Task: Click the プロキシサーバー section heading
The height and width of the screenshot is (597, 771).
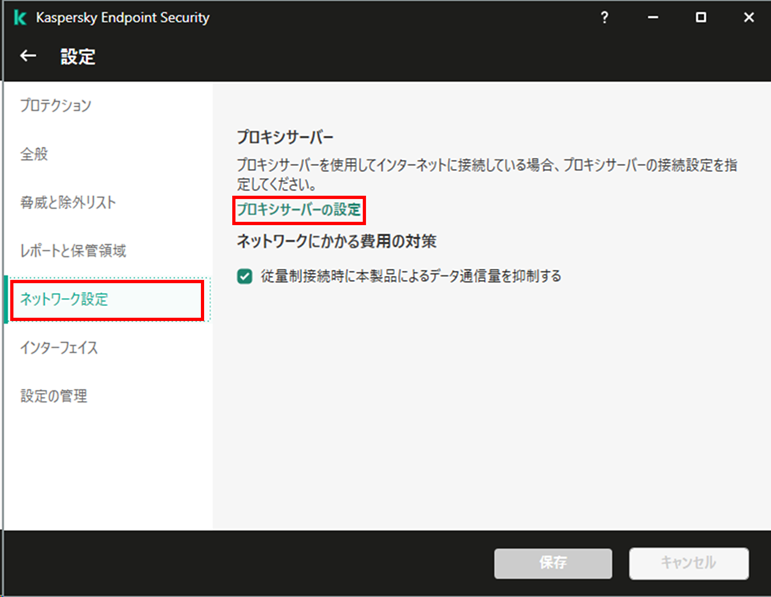Action: 285,137
